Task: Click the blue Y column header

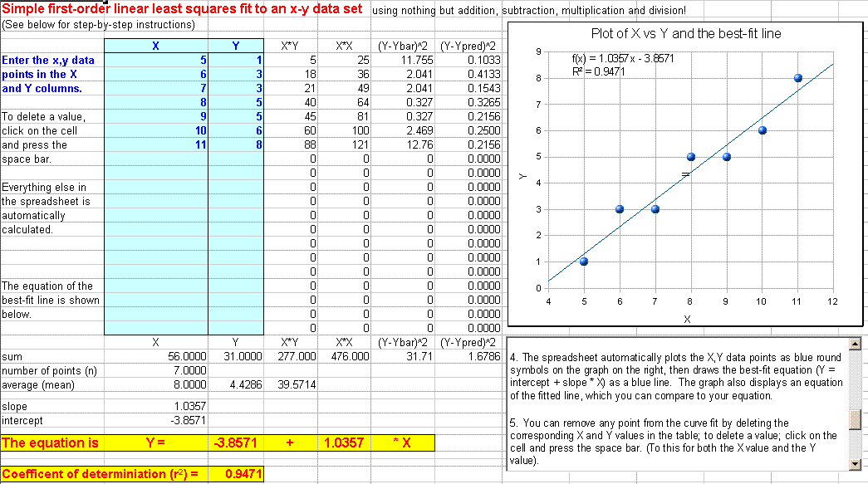Action: coord(236,46)
